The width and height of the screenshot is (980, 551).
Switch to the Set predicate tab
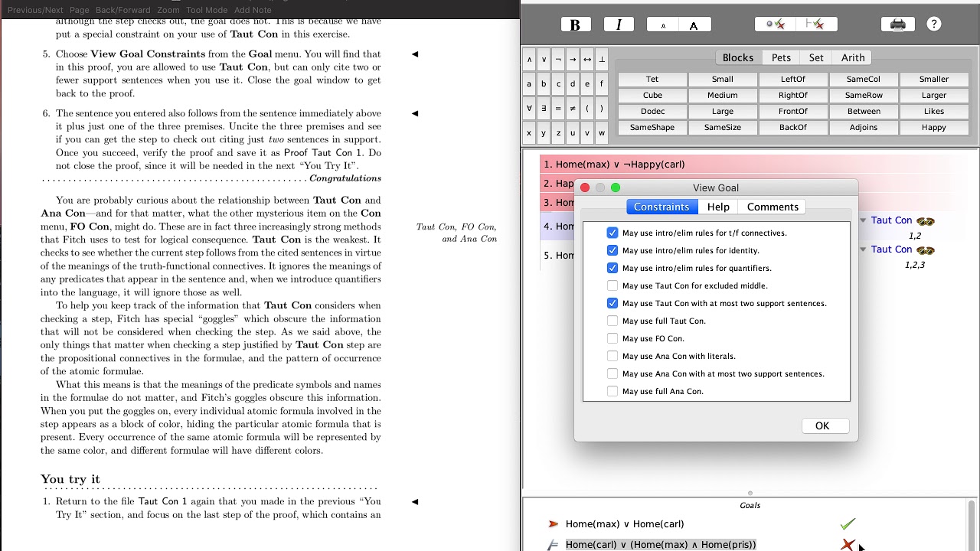[816, 57]
